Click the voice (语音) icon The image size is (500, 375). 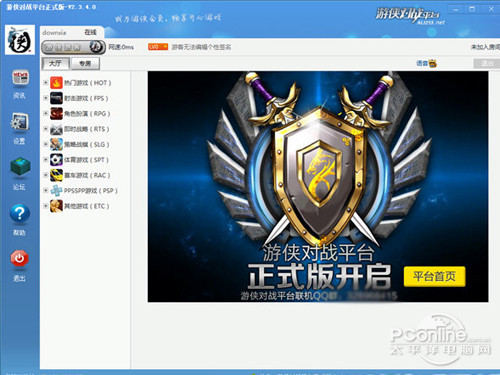click(433, 63)
